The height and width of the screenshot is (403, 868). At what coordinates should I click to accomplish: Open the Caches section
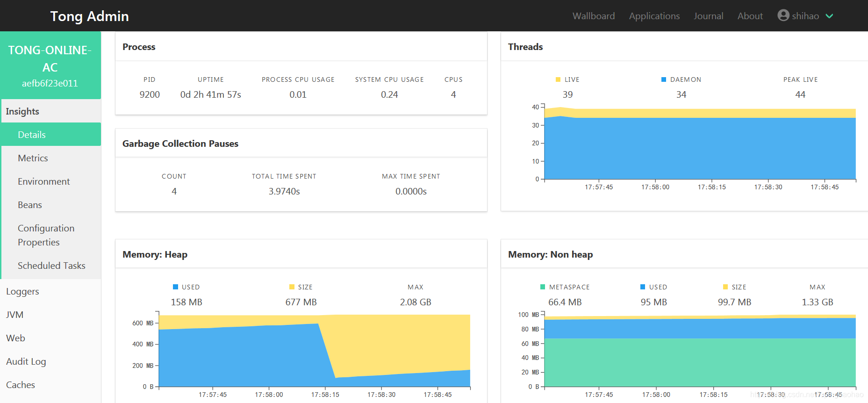pyautogui.click(x=50, y=385)
